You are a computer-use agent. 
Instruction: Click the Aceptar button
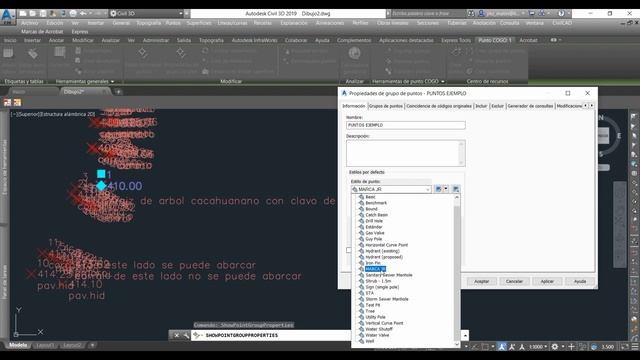pyautogui.click(x=481, y=281)
